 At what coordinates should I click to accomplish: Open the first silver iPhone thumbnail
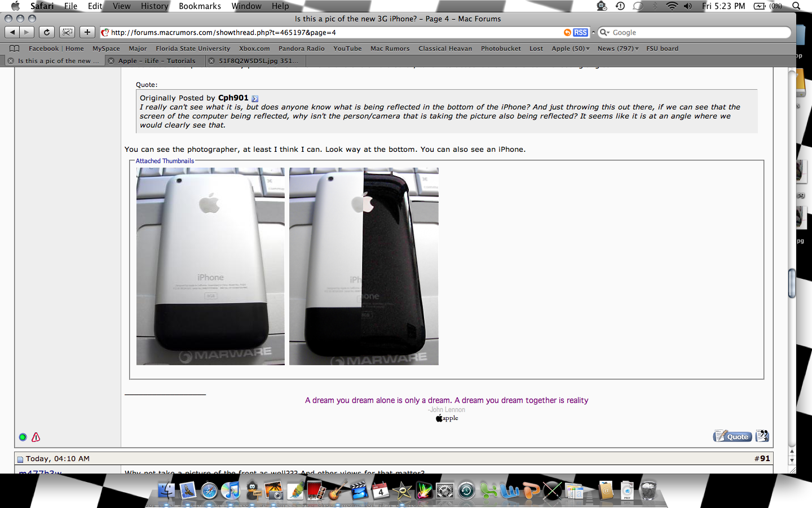210,266
